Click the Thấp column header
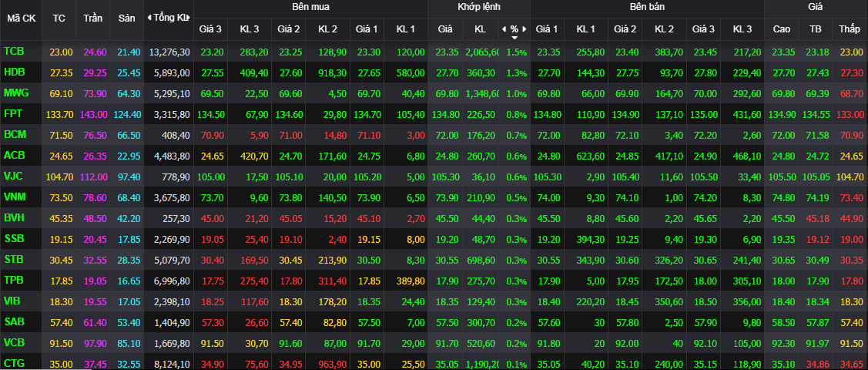The width and height of the screenshot is (868, 370). click(850, 29)
